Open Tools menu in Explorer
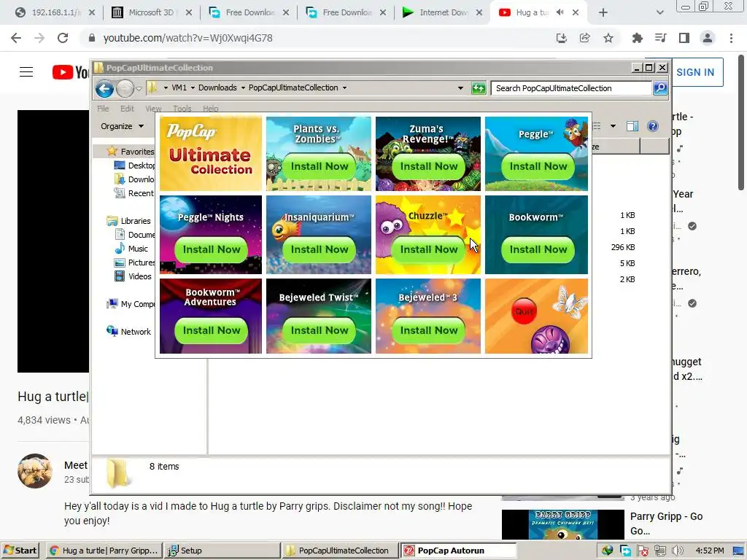Viewport: 747px width, 560px height. (x=182, y=109)
